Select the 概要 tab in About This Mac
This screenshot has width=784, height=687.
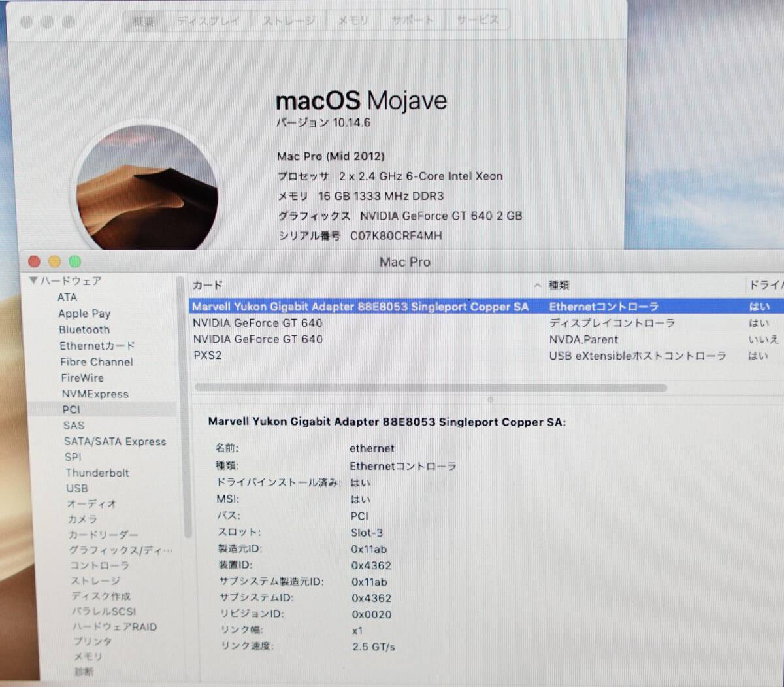point(143,21)
